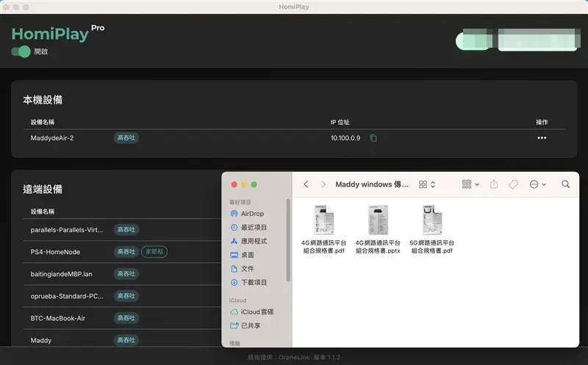Viewport: 588px width, 365px height.
Task: Click the 高吞吐 badge for parallels-Parallels-Virt...
Action: click(x=126, y=230)
